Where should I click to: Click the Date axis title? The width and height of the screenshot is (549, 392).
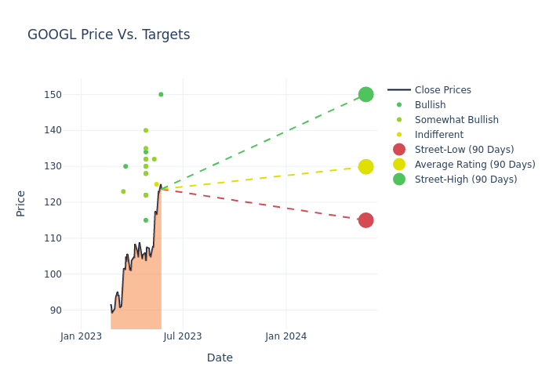pos(220,358)
